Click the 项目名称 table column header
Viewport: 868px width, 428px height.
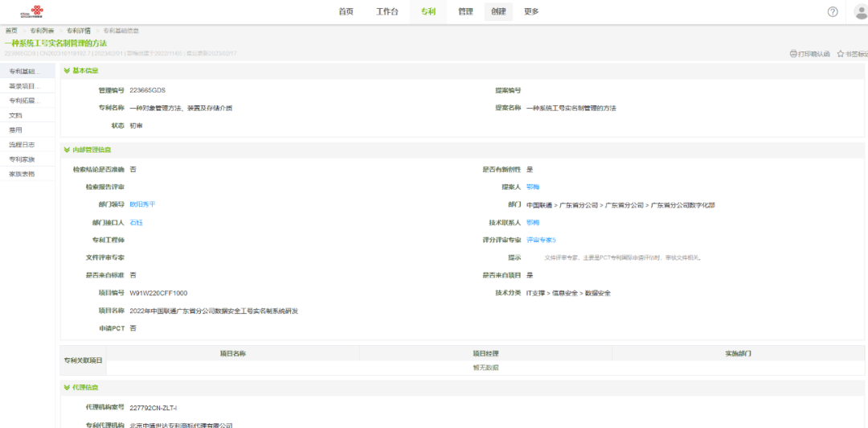pyautogui.click(x=232, y=353)
